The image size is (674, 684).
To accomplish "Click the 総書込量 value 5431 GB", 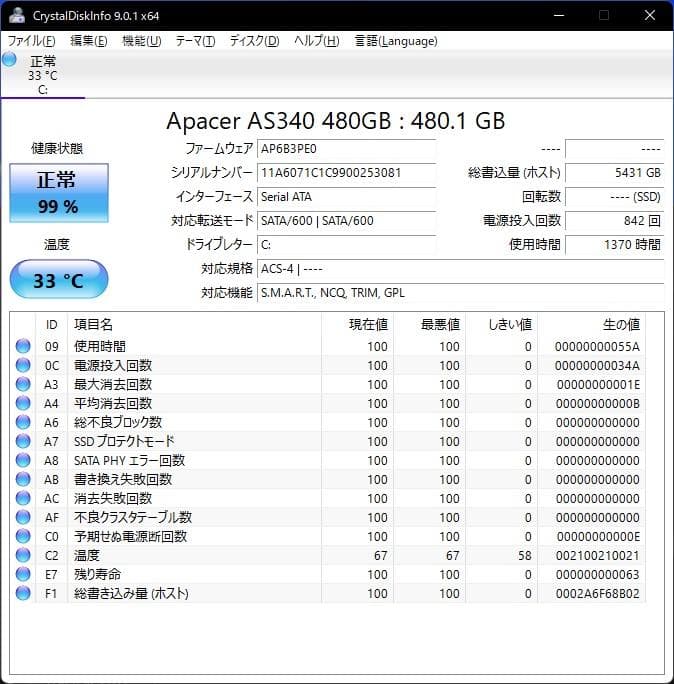I will point(615,173).
